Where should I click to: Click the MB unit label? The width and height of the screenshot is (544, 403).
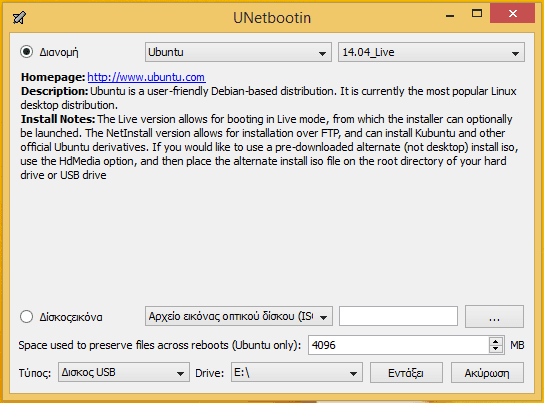point(517,345)
